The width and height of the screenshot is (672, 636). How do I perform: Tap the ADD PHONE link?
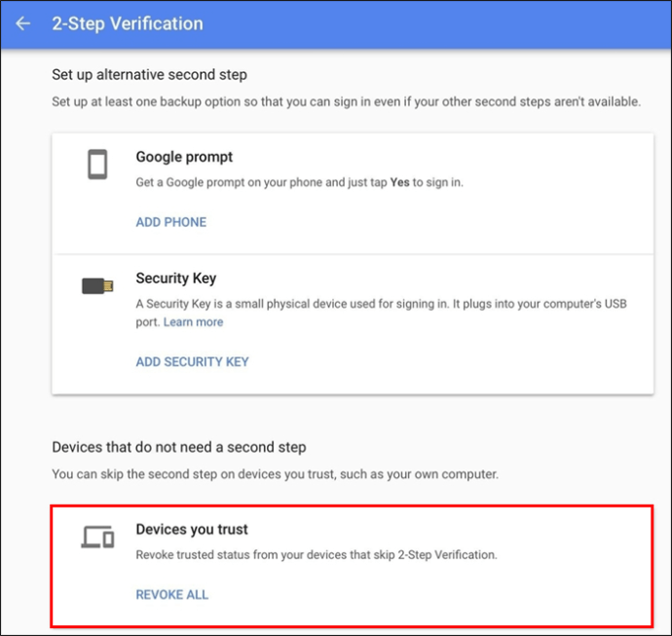coord(171,222)
